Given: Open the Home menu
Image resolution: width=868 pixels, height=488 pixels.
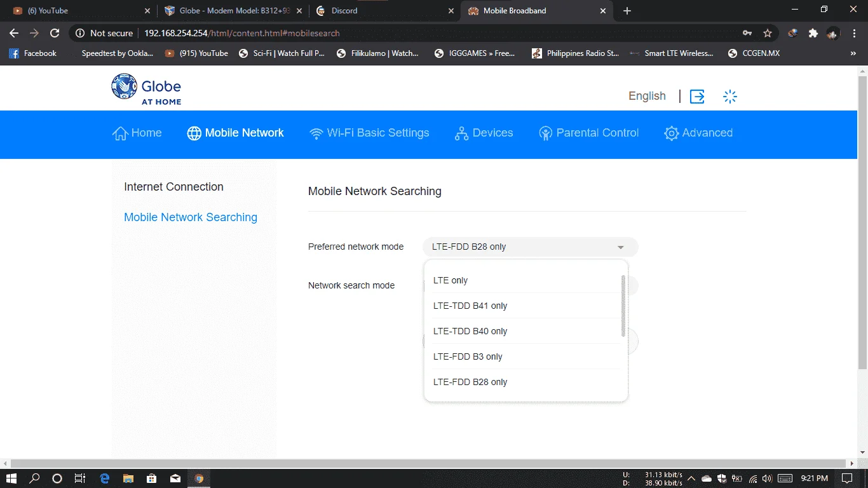Looking at the screenshot, I should pos(137,133).
